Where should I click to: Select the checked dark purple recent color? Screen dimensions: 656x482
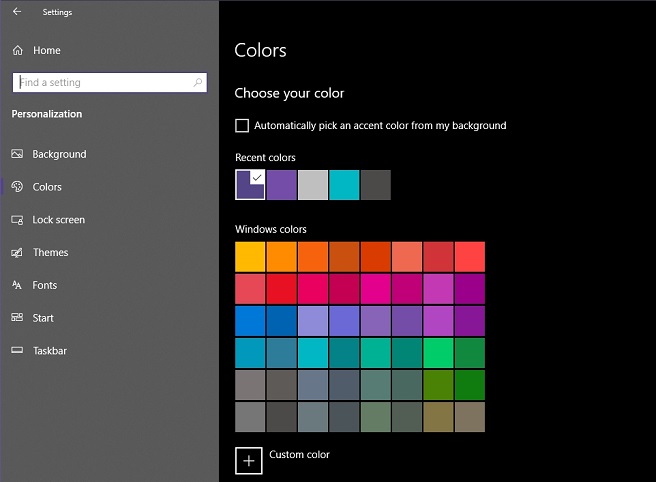[x=250, y=185]
